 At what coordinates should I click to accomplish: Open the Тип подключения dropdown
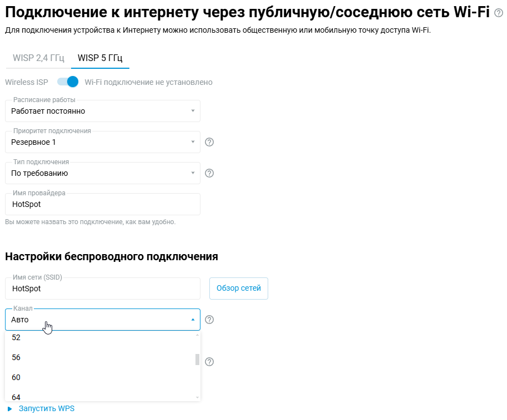103,173
